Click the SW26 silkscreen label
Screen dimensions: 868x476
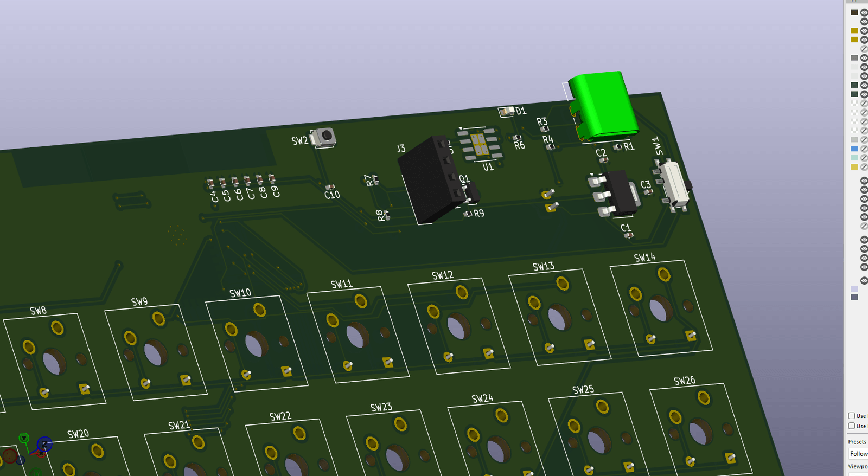point(685,381)
